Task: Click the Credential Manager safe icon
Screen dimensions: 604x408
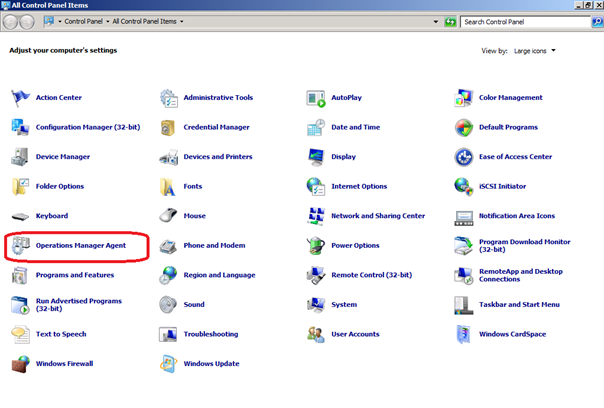Action: click(x=168, y=128)
